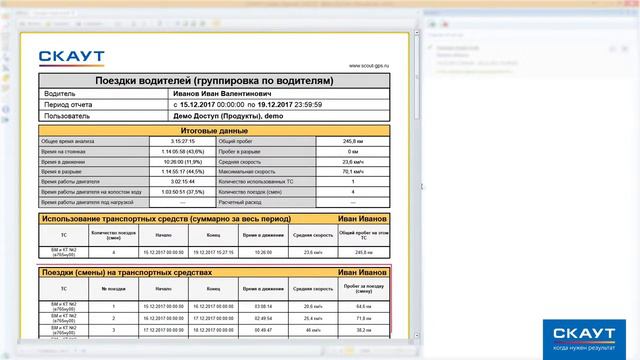Click the 'Максимальная скорость' label
The image size is (640, 360).
(x=247, y=172)
